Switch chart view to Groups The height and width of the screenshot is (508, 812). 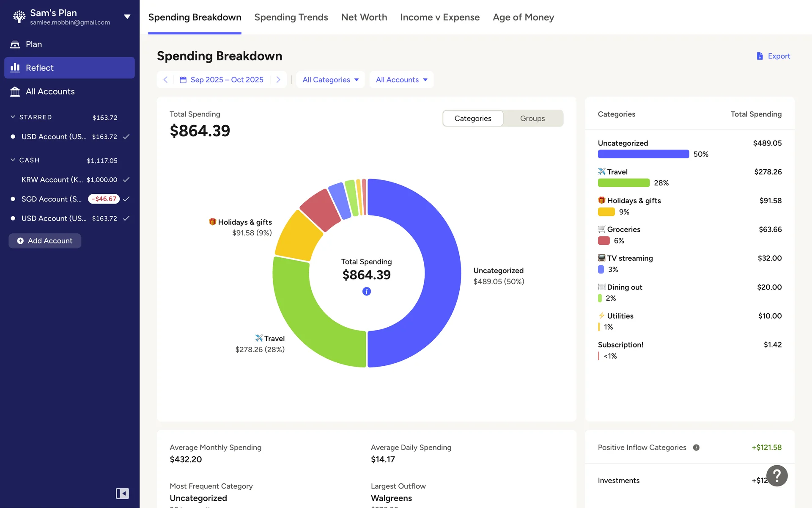(532, 119)
